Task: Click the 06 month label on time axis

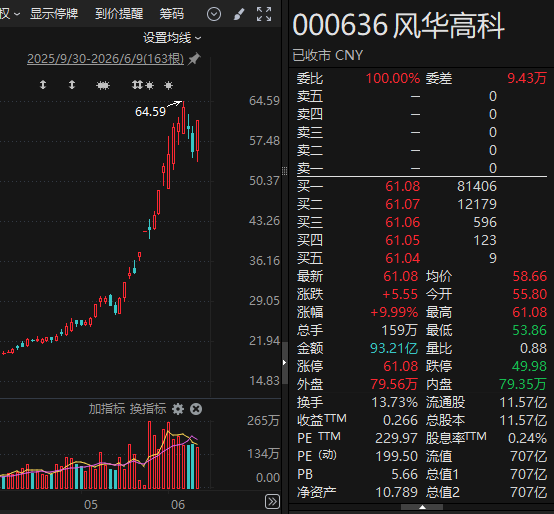Action: (x=178, y=505)
